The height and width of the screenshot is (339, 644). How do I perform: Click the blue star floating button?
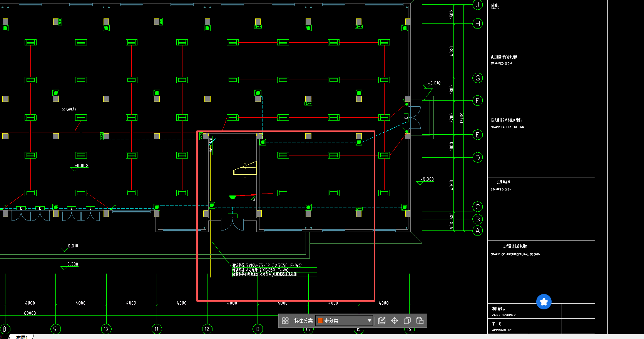pyautogui.click(x=544, y=302)
